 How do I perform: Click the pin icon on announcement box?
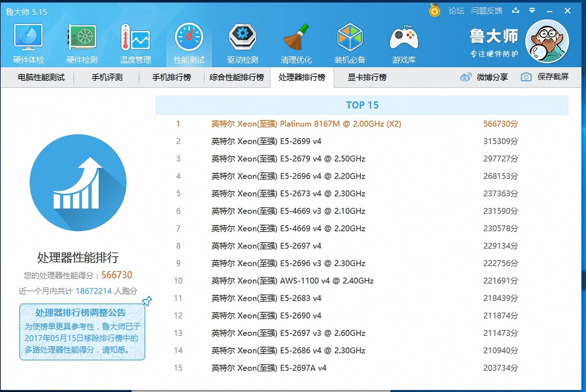[147, 301]
